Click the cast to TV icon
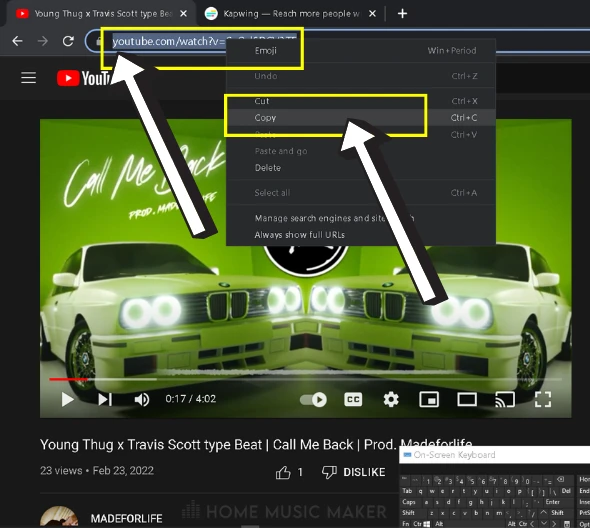Viewport: 590px width, 528px height. pyautogui.click(x=505, y=399)
